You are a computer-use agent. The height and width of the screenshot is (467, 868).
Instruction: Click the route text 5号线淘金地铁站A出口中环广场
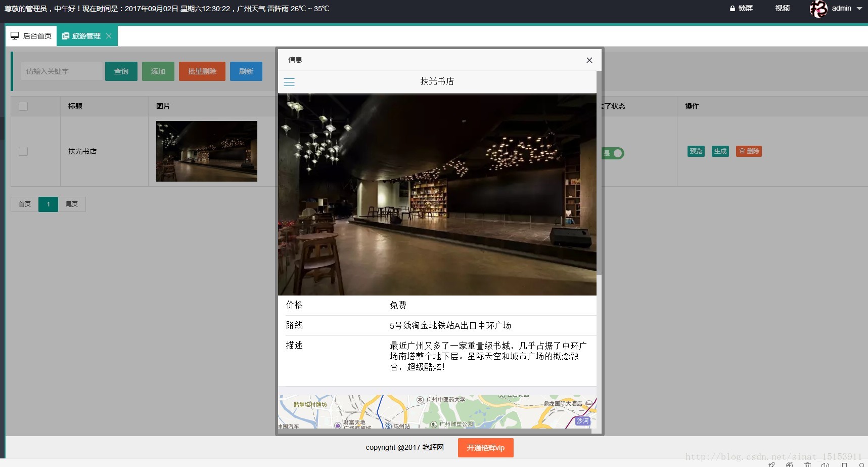(450, 325)
